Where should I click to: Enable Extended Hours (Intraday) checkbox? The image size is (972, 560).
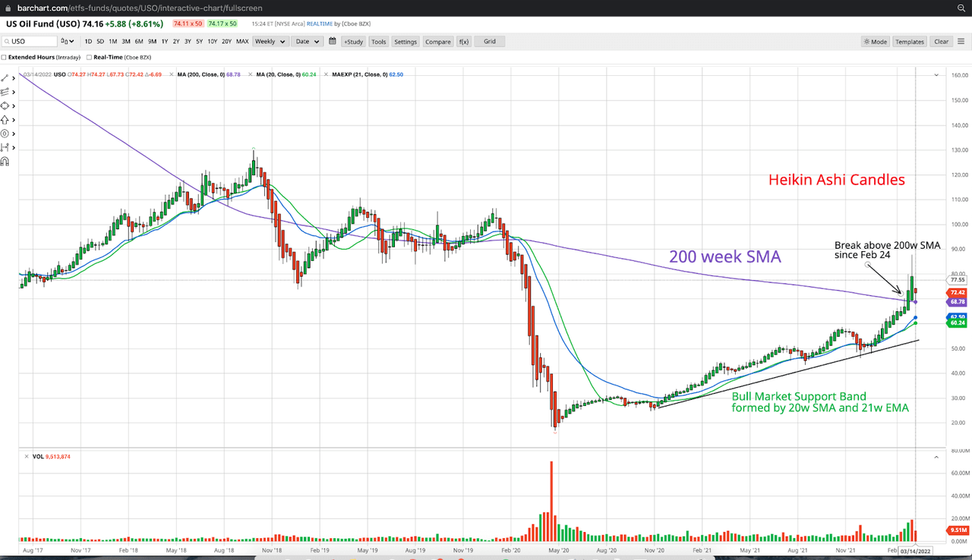coord(4,57)
